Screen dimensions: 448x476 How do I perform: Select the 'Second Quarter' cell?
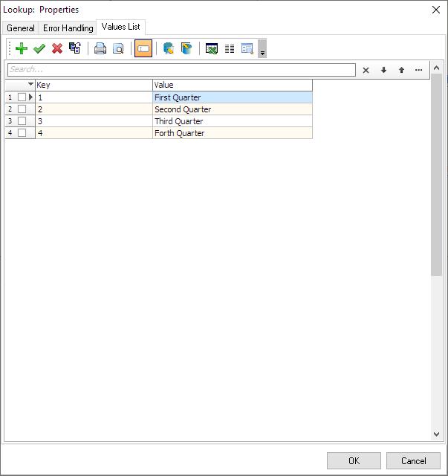coord(233,109)
